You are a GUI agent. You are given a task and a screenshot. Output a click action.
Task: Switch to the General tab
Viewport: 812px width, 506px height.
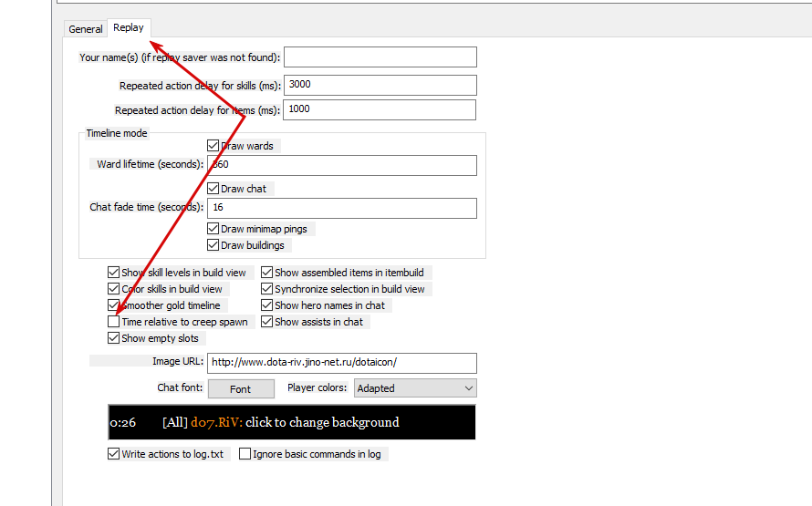pos(86,29)
